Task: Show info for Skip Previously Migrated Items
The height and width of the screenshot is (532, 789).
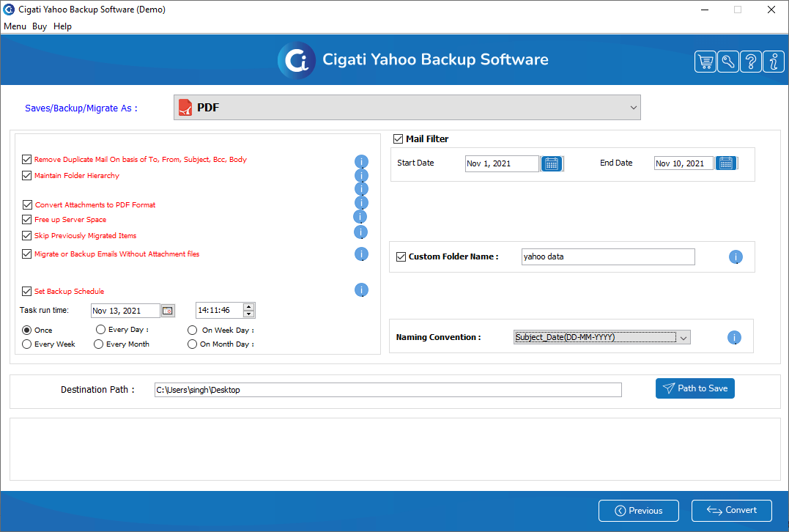Action: coord(360,232)
